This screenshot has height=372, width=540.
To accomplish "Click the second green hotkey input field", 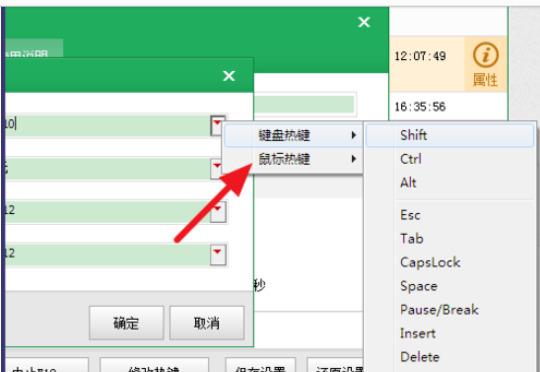I will click(107, 168).
